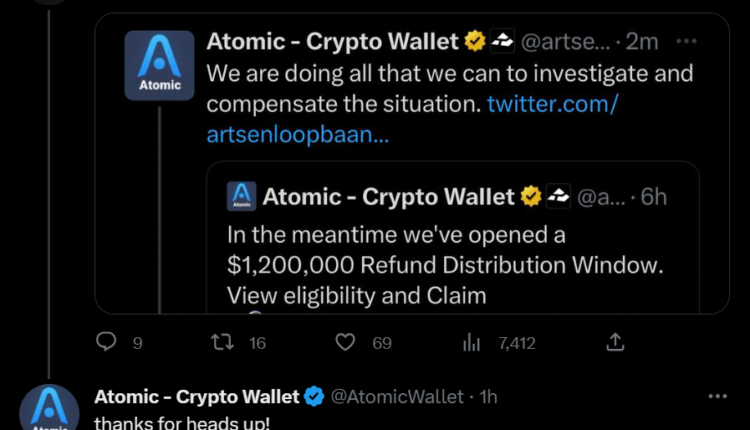Like the tweet with heart icon
The image size is (750, 430).
[x=346, y=343]
